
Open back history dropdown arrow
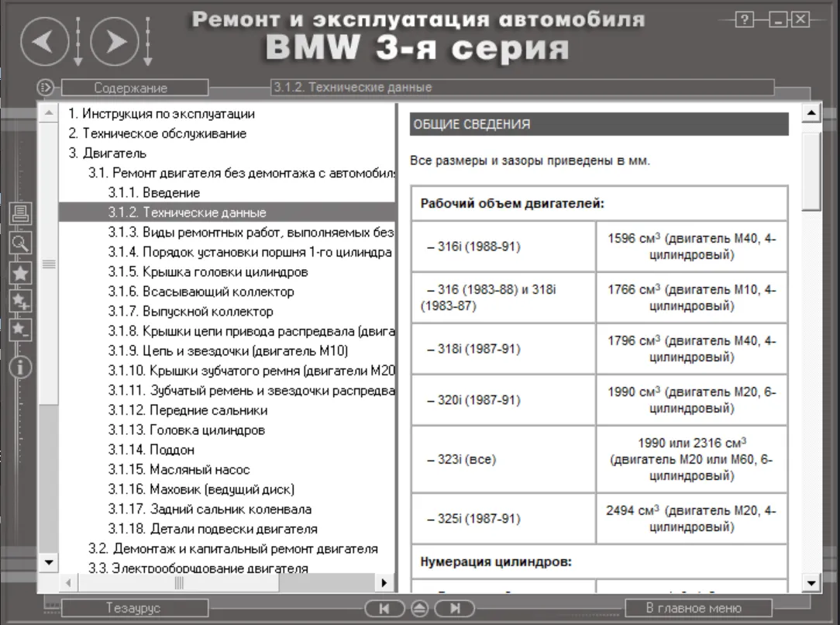(77, 42)
